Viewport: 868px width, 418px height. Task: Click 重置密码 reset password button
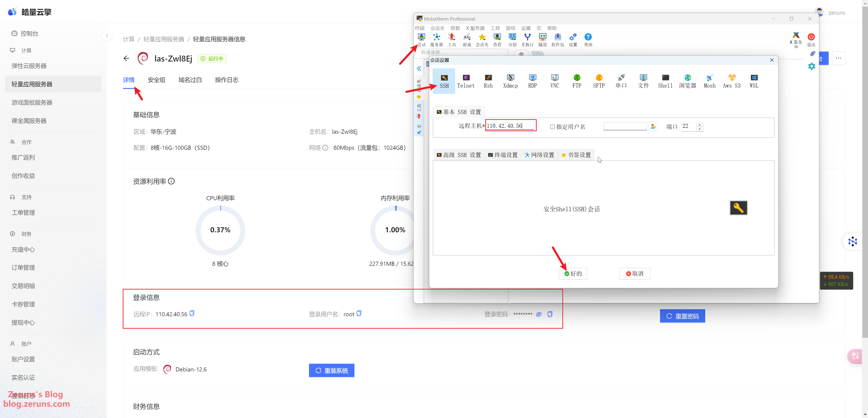pos(682,316)
